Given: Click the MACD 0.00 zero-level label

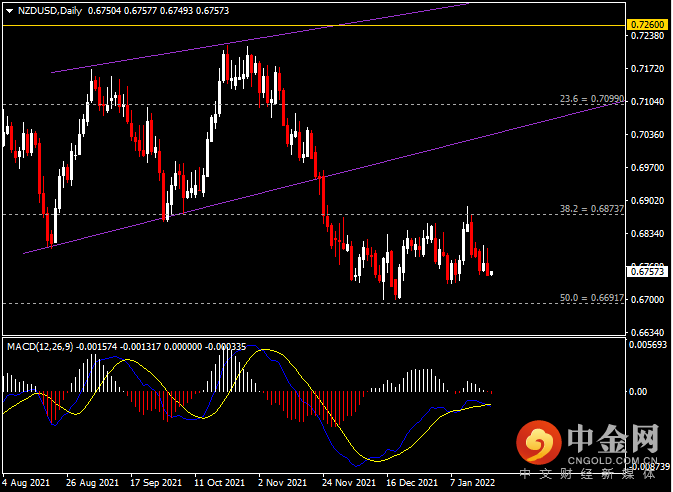Looking at the screenshot, I should [640, 391].
